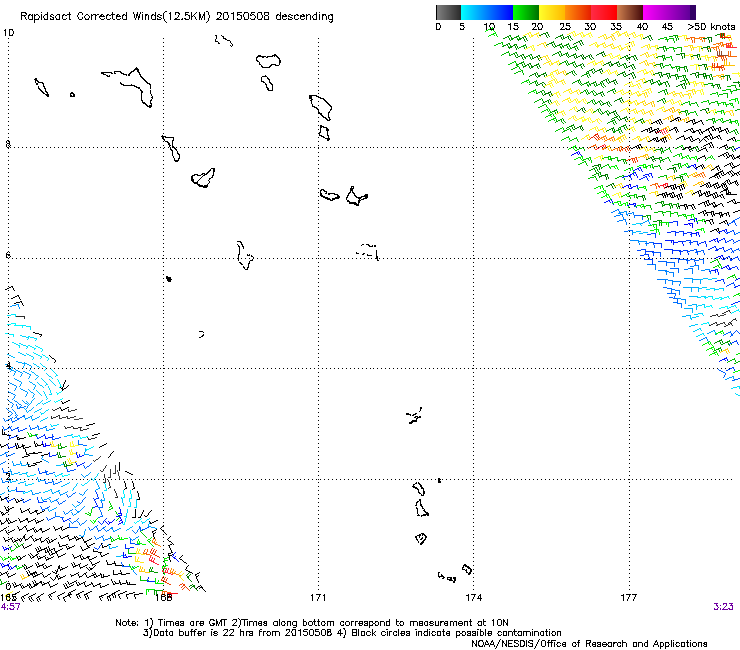Image resolution: width=740 pixels, height=650 pixels.
Task: Click the latitude '6' axis label
Action: pos(8,255)
